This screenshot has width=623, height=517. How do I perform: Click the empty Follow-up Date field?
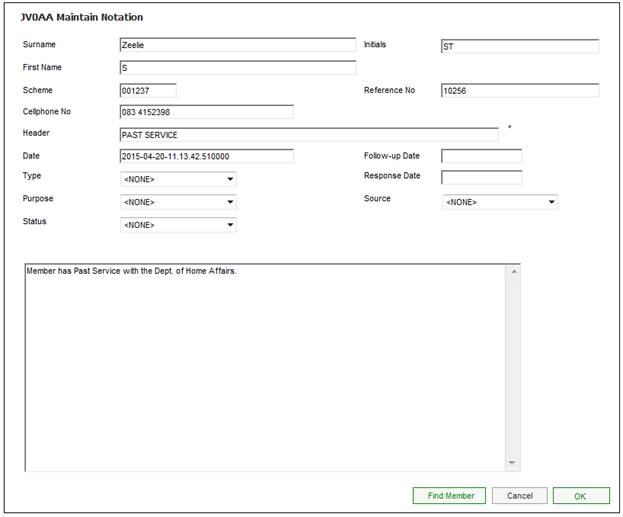coord(481,156)
